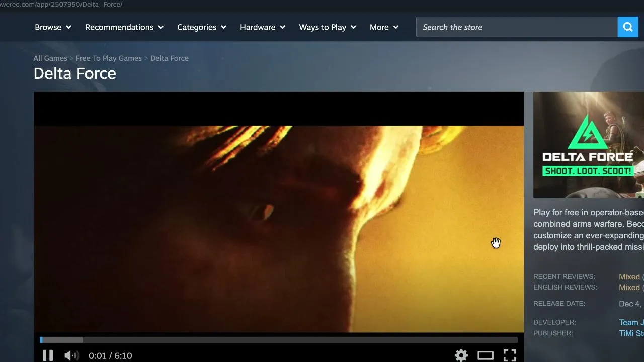Open video settings gear
Viewport: 644px width, 362px height.
461,356
